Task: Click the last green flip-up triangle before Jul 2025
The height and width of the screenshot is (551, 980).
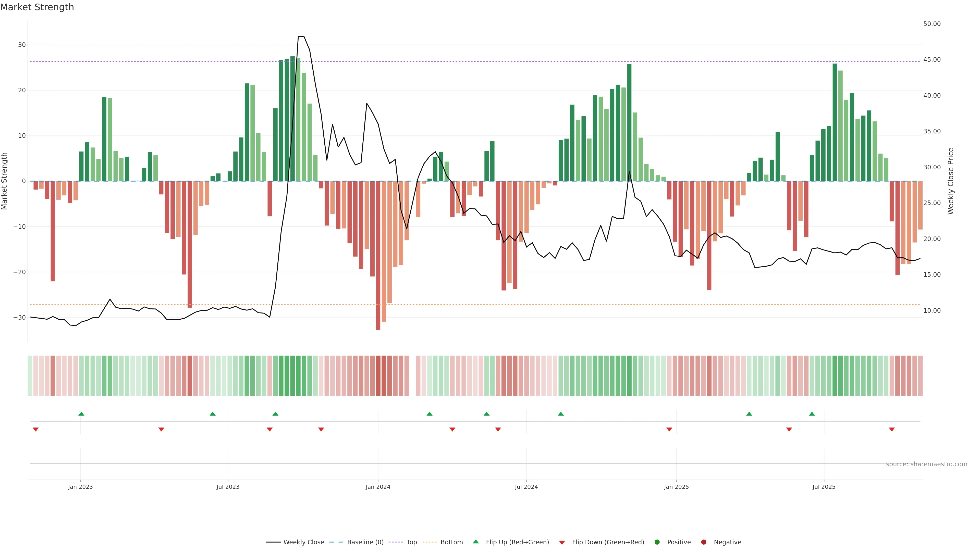Action: 812,414
